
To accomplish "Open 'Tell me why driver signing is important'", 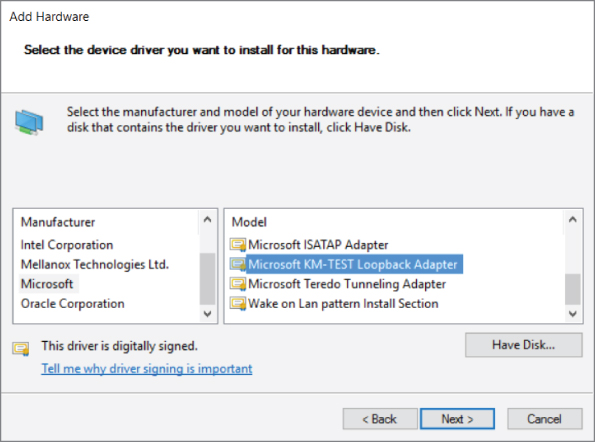I will coord(147,368).
